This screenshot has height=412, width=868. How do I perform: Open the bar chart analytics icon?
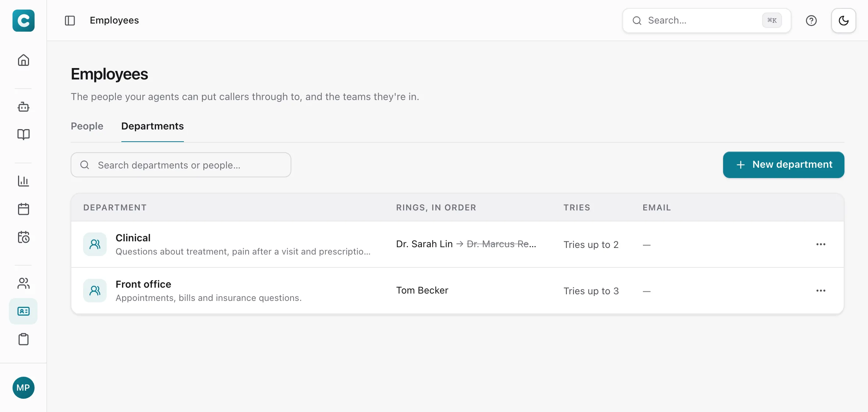pyautogui.click(x=24, y=181)
